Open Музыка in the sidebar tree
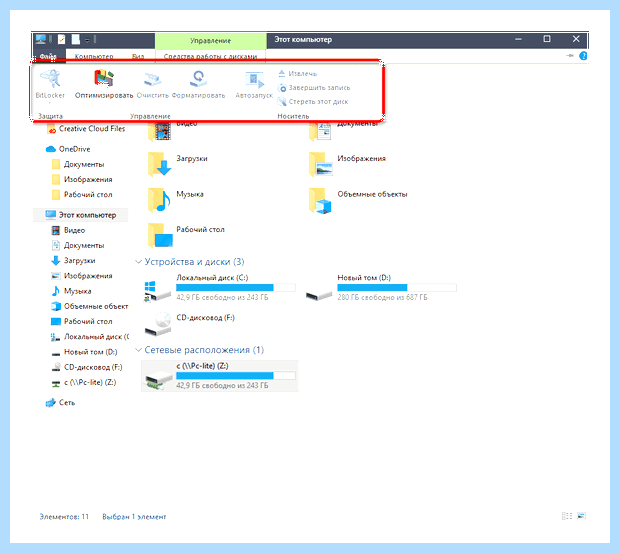Image resolution: width=620 pixels, height=553 pixels. 72,291
